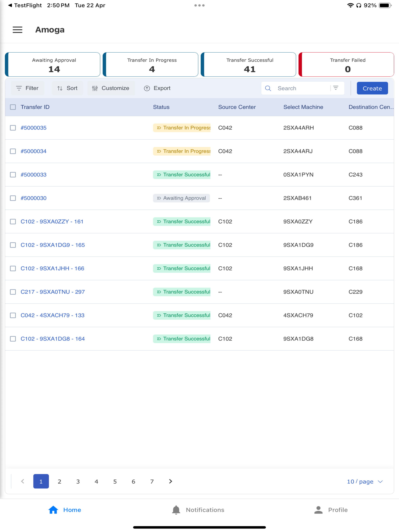Click the Create button

coord(372,88)
